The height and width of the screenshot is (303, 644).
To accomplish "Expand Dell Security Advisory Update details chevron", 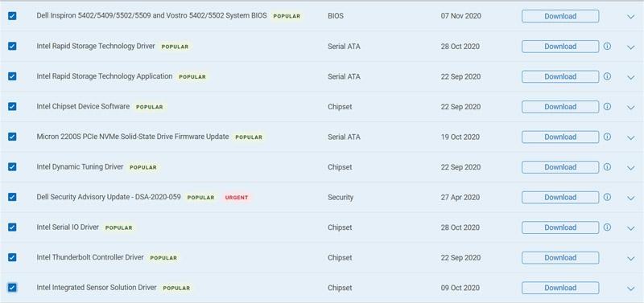I will pos(631,198).
